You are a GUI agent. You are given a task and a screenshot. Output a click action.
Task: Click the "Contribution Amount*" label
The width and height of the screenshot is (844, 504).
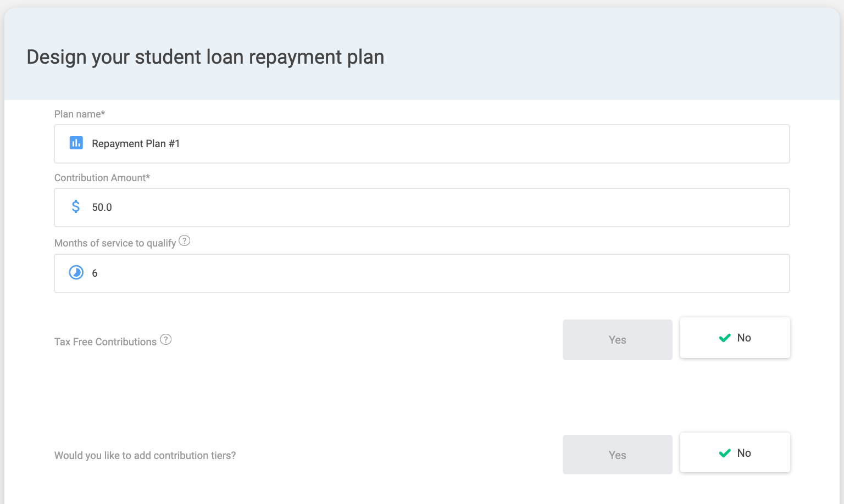[102, 178]
